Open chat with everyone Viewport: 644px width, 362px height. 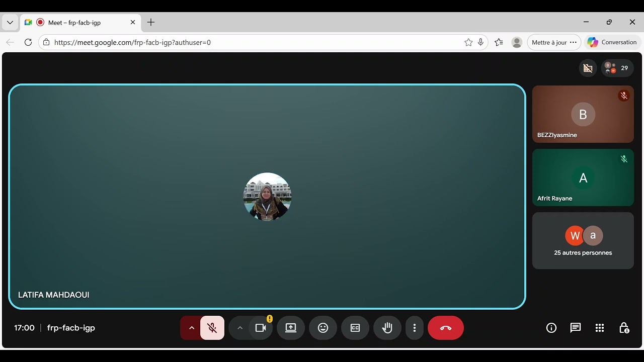(x=576, y=328)
